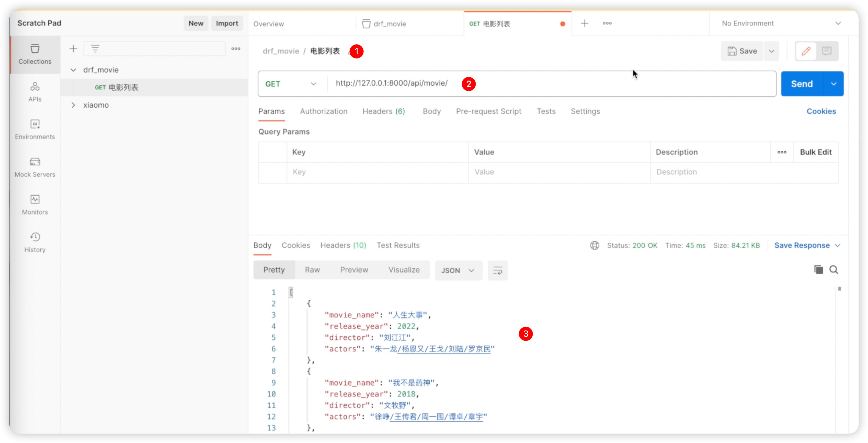Click the pencil edit mode icon

(806, 51)
